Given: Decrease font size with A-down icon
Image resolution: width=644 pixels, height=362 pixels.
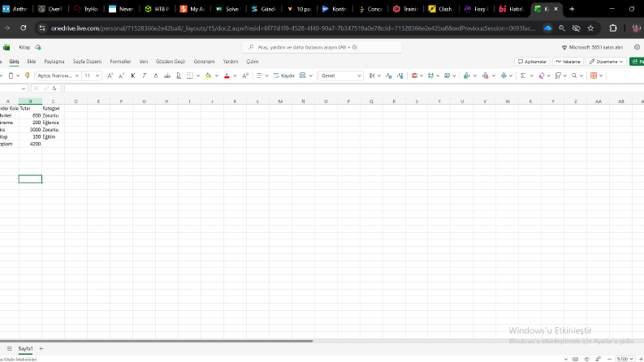Looking at the screenshot, I should tap(122, 75).
